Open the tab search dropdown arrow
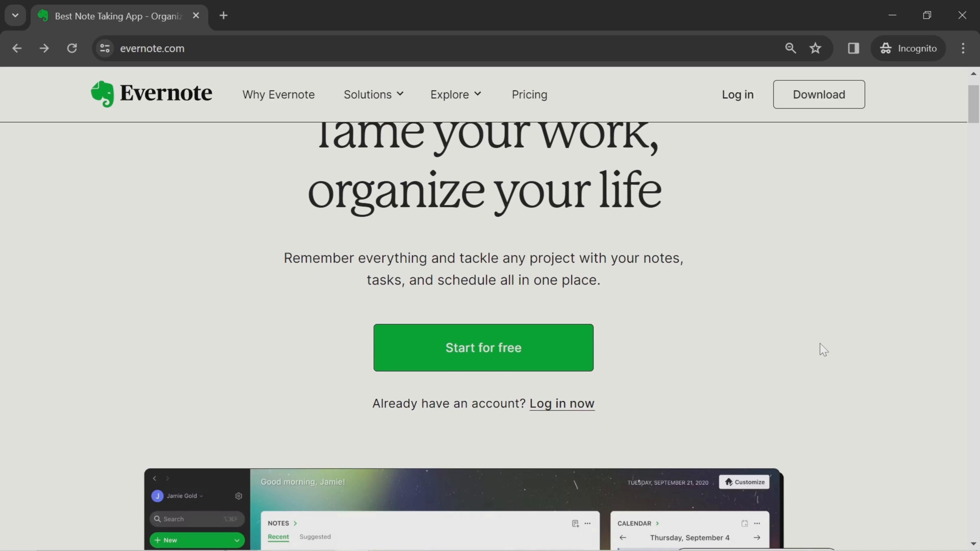This screenshot has width=980, height=551. click(15, 16)
